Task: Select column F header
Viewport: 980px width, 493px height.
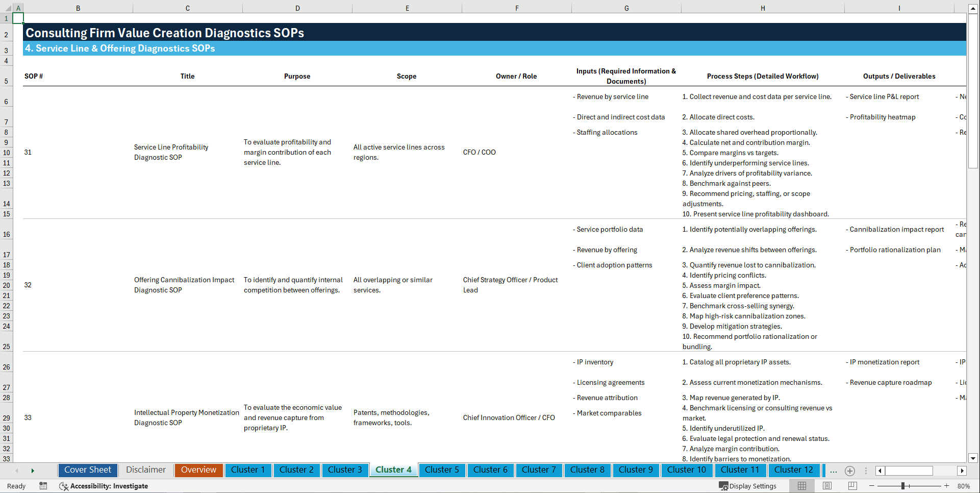Action: click(517, 8)
